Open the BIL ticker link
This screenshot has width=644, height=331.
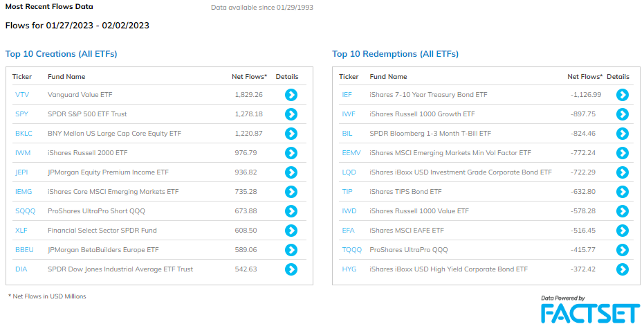(x=347, y=133)
